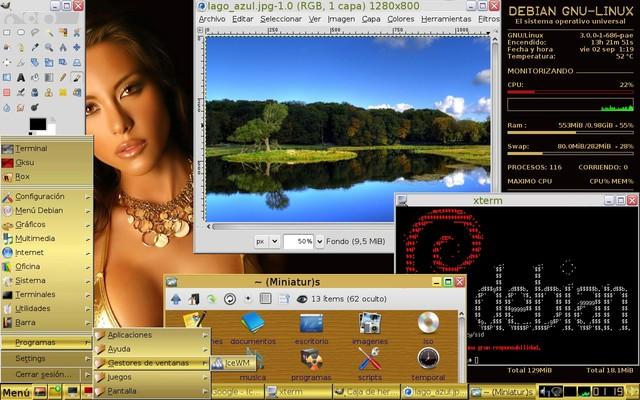Open the Colores menu in GIMP
640x400 pixels.
[x=400, y=19]
